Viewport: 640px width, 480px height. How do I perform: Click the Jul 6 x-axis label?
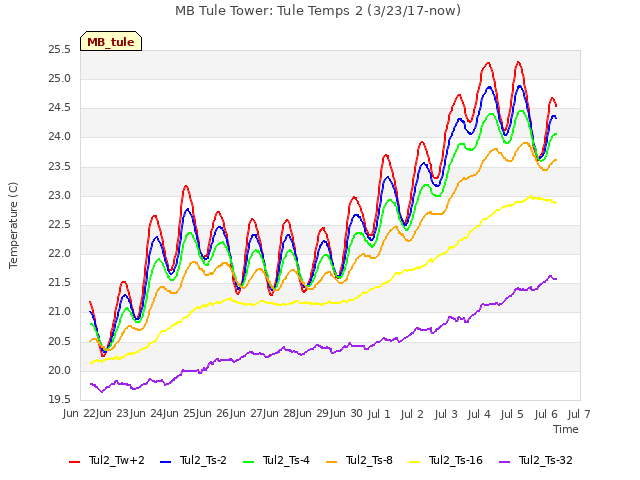(546, 414)
